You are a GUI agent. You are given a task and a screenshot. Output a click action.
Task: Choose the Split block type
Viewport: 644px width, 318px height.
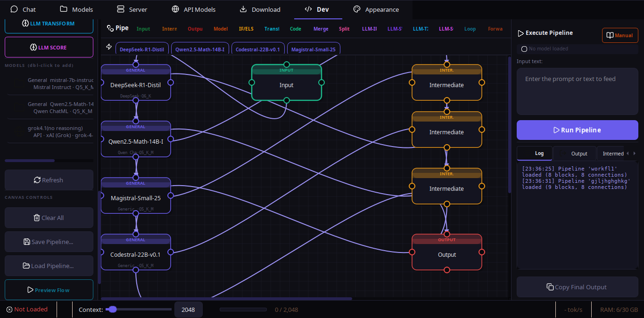coord(344,29)
